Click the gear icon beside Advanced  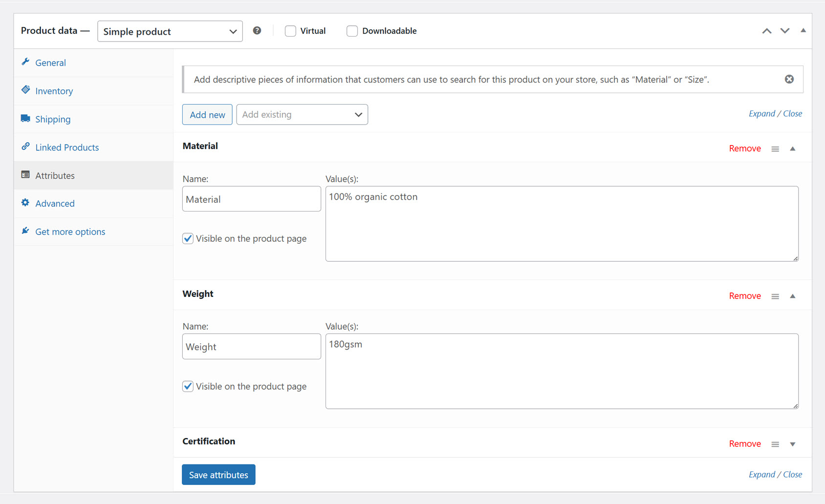coord(26,203)
